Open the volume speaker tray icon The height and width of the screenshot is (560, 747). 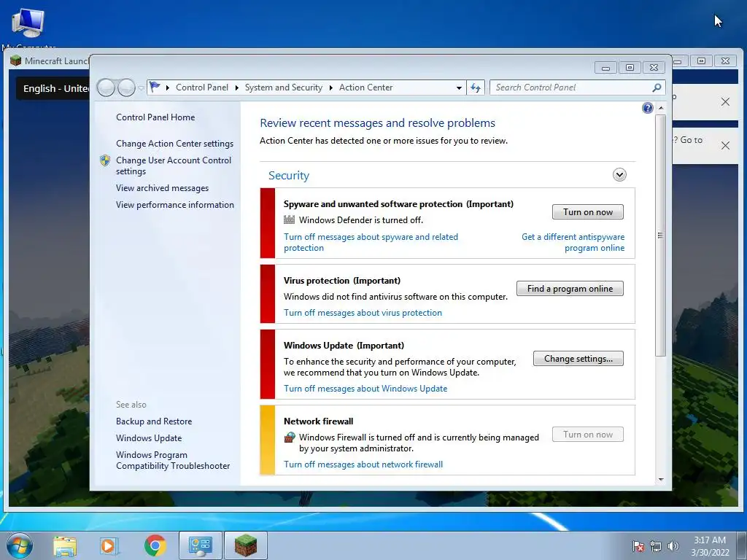pos(673,546)
